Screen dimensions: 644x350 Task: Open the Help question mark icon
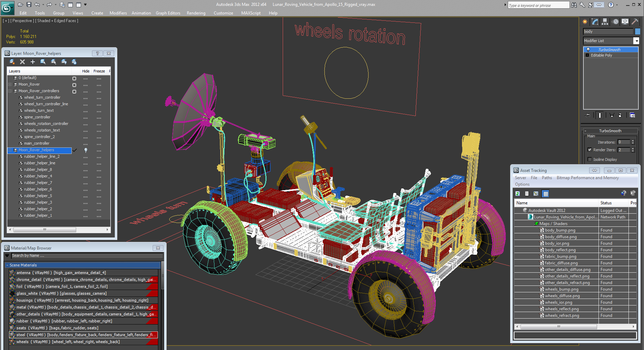(x=611, y=5)
